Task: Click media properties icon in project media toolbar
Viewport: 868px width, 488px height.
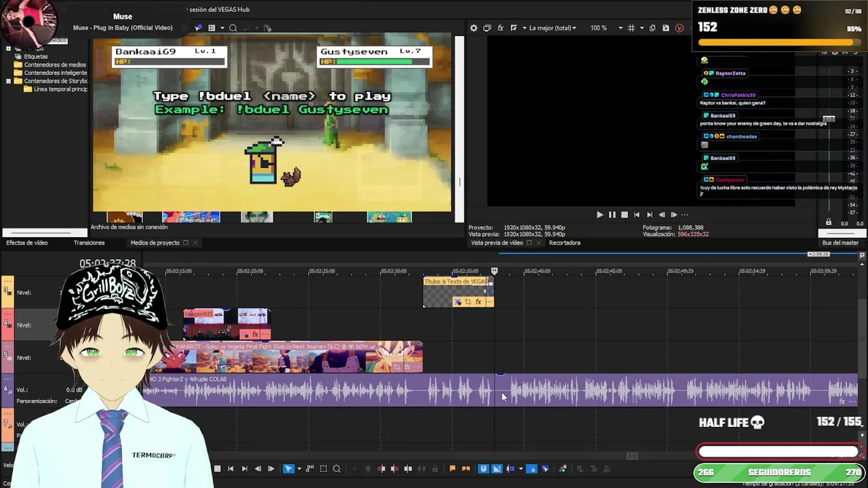Action: point(198,28)
